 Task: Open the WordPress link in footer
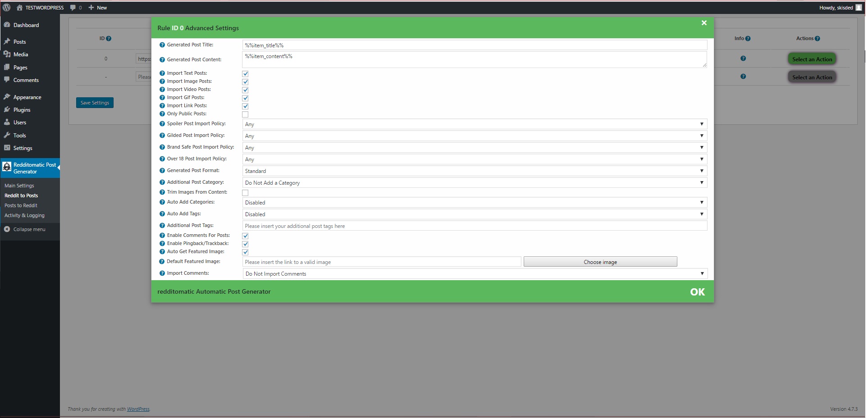point(138,409)
